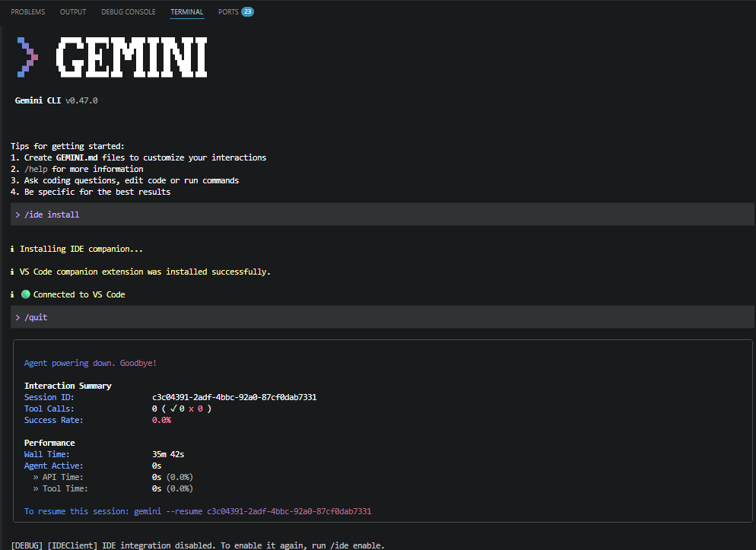Click the 'Wall Time:' label

click(x=46, y=455)
